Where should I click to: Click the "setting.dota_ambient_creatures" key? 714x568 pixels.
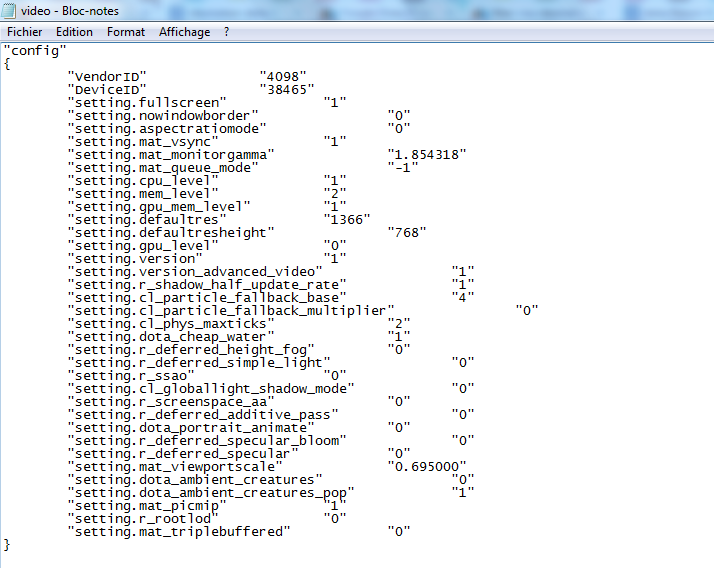(x=195, y=480)
